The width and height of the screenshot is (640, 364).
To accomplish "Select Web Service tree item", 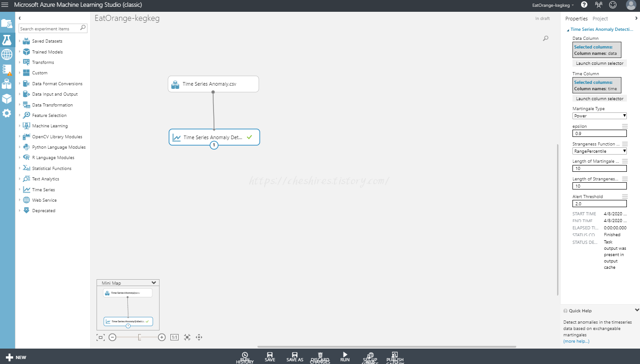I will click(x=44, y=200).
